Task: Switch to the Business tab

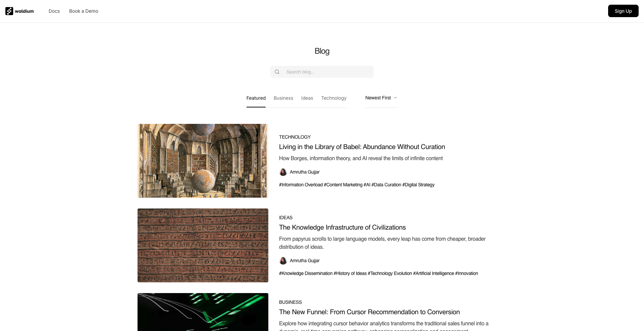Action: (283, 98)
